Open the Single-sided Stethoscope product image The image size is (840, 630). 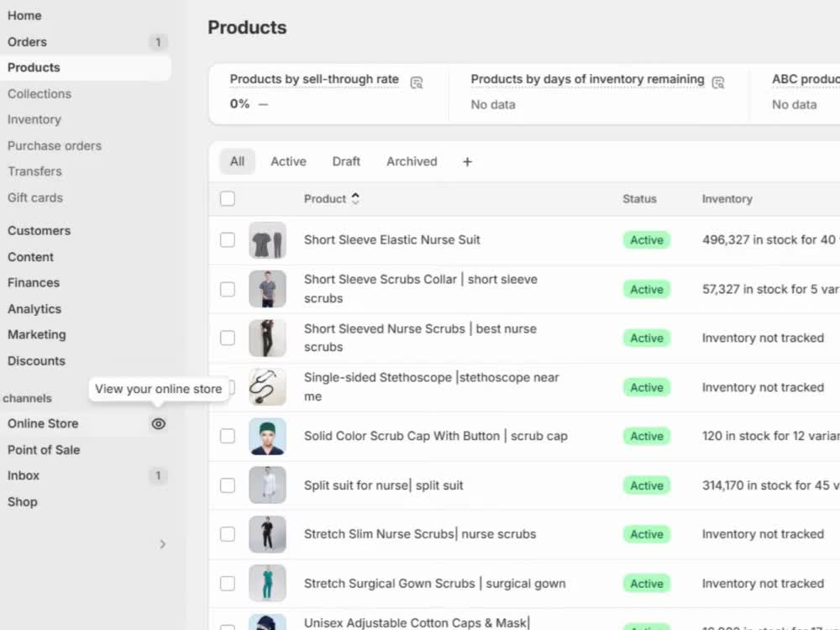coord(267,386)
